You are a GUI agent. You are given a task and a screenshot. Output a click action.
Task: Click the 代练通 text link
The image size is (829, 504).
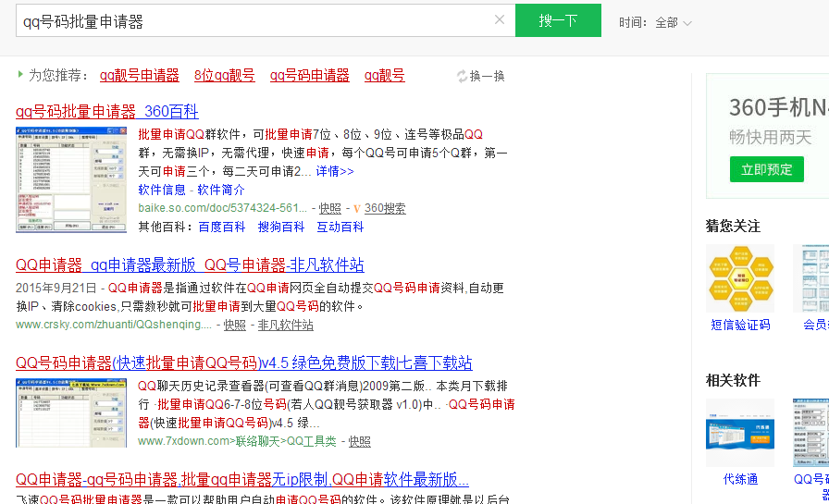tap(740, 479)
